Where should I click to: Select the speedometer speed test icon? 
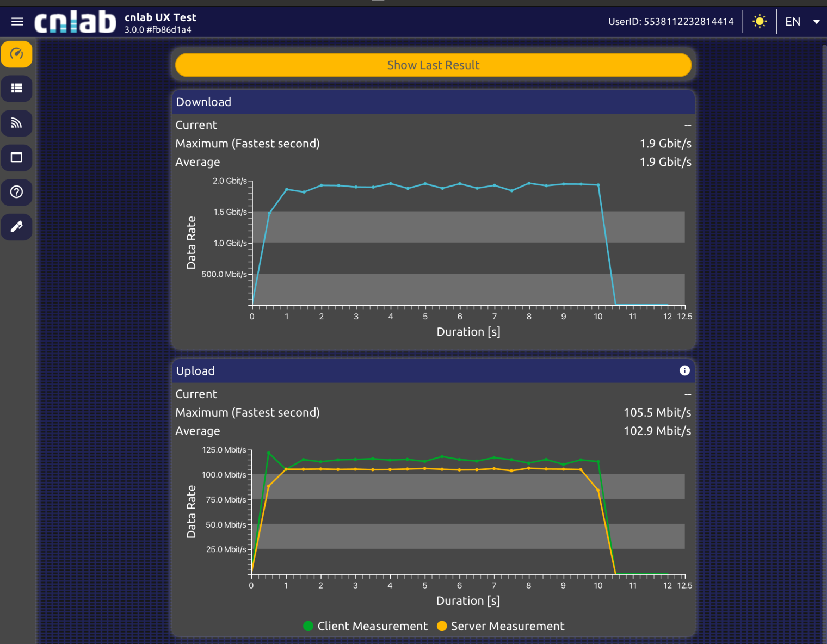17,54
